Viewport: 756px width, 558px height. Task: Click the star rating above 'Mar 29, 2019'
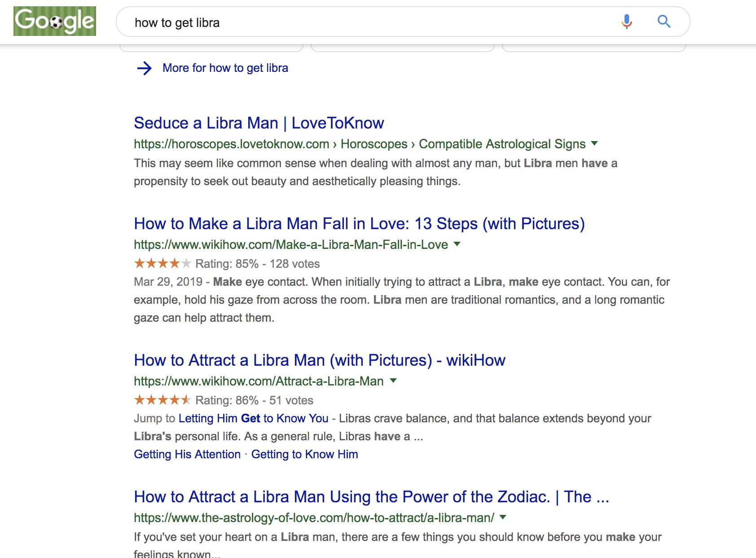point(163,263)
